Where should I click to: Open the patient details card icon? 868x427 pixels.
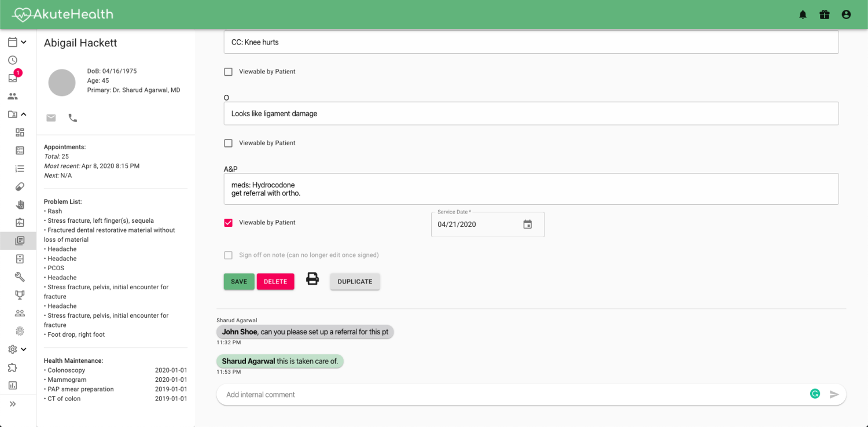click(x=20, y=150)
